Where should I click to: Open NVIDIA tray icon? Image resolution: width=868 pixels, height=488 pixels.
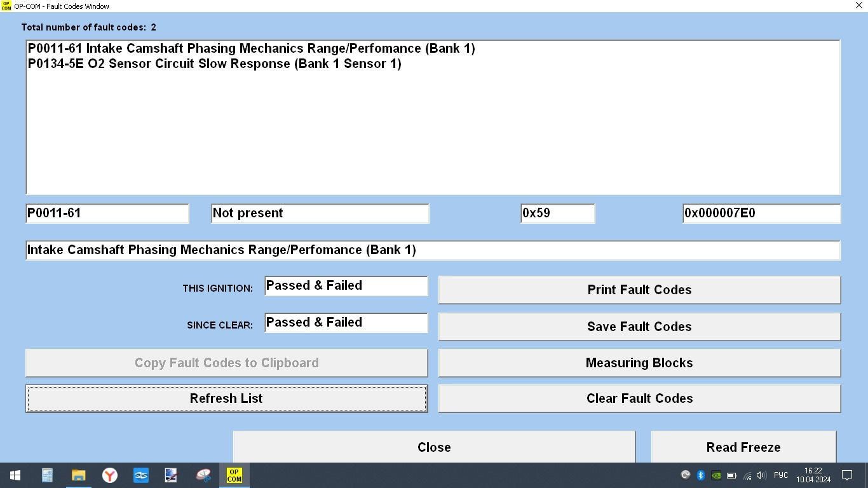point(716,475)
